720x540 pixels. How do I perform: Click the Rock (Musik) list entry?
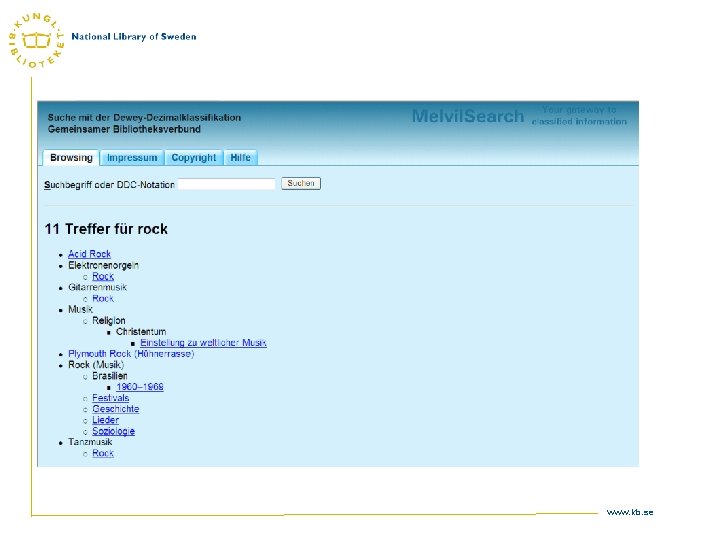(x=96, y=365)
